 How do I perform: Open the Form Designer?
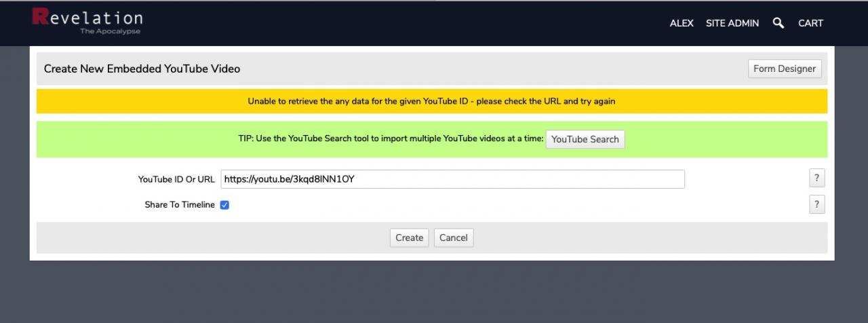785,69
